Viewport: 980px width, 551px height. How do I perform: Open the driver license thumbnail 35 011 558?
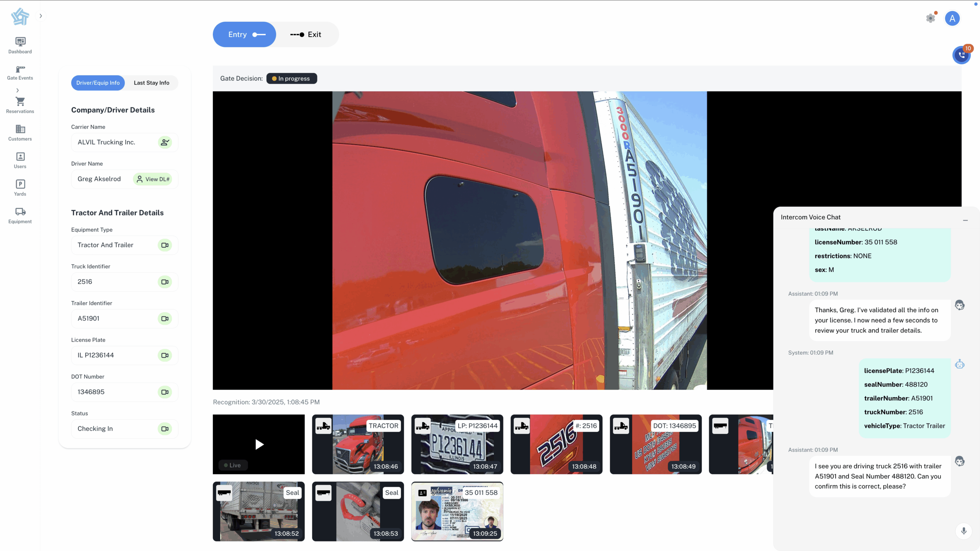(457, 511)
